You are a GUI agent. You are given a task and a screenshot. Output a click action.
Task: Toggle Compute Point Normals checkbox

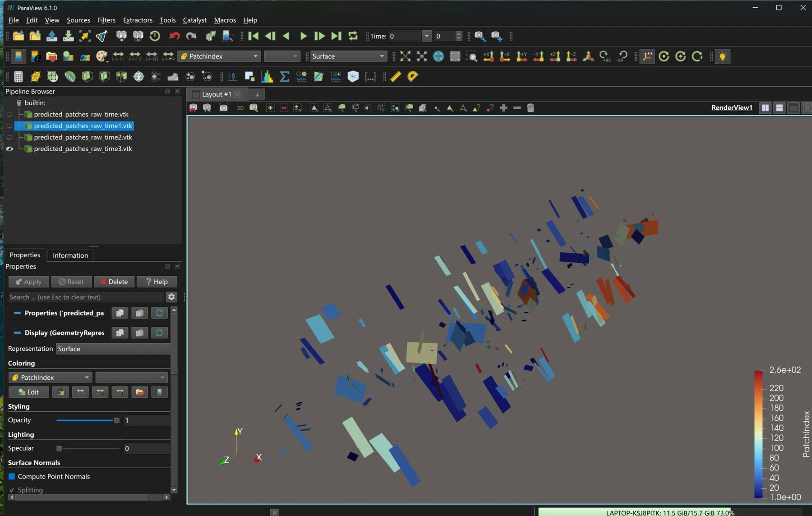(x=12, y=476)
